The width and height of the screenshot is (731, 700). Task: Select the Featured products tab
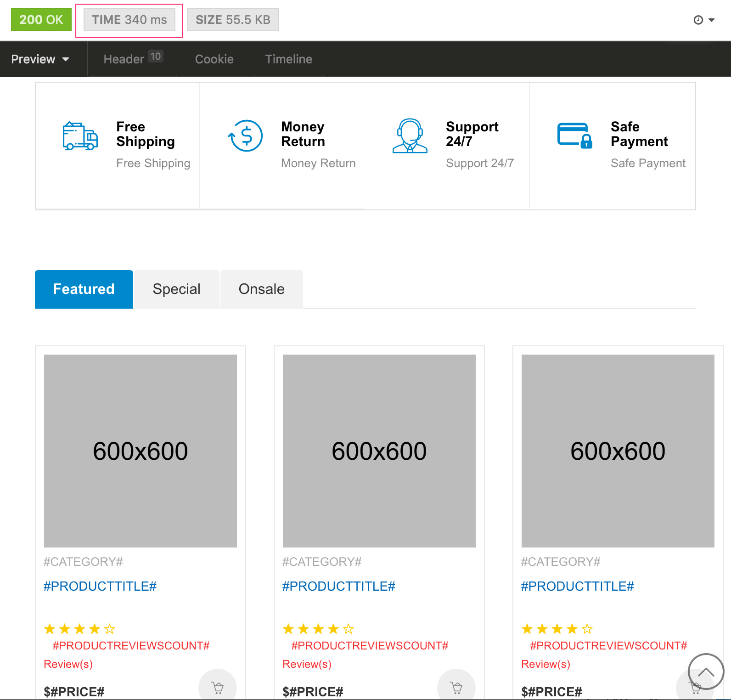[x=84, y=289]
